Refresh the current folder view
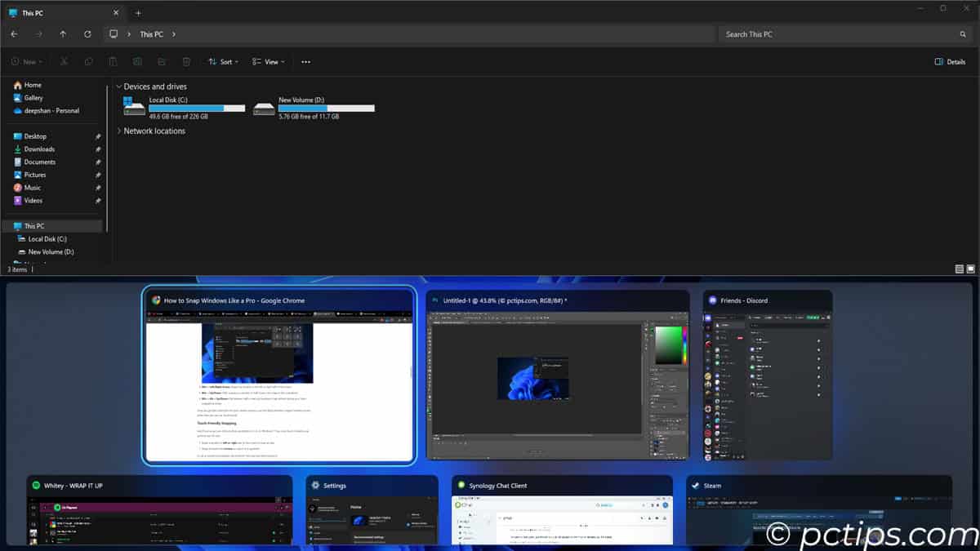 [x=87, y=33]
